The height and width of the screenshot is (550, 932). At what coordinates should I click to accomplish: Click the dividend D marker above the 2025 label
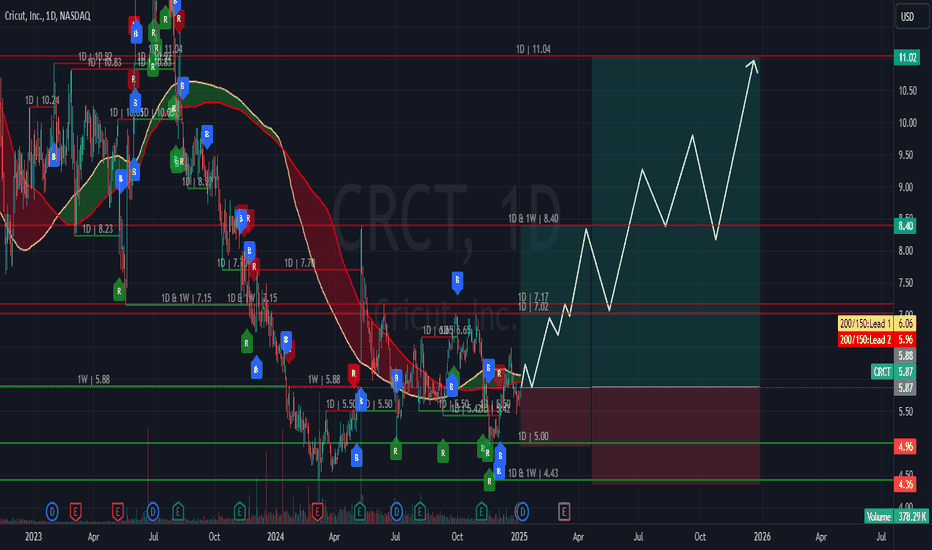point(522,511)
